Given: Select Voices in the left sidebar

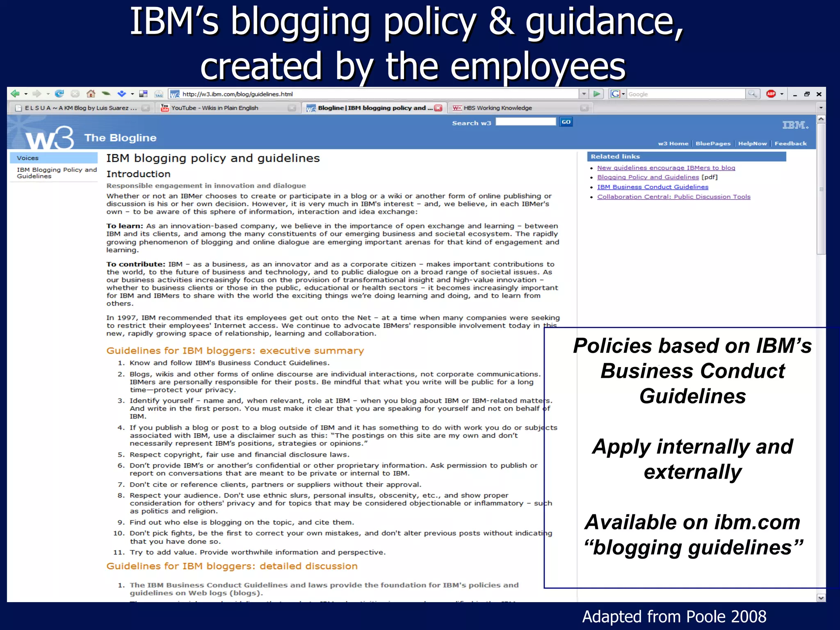Looking at the screenshot, I should pyautogui.click(x=54, y=158).
